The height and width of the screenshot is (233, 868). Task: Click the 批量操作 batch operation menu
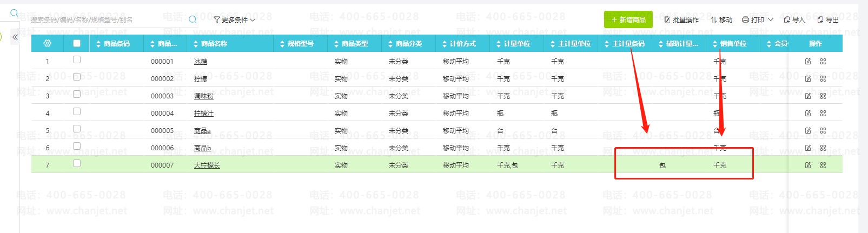point(681,19)
